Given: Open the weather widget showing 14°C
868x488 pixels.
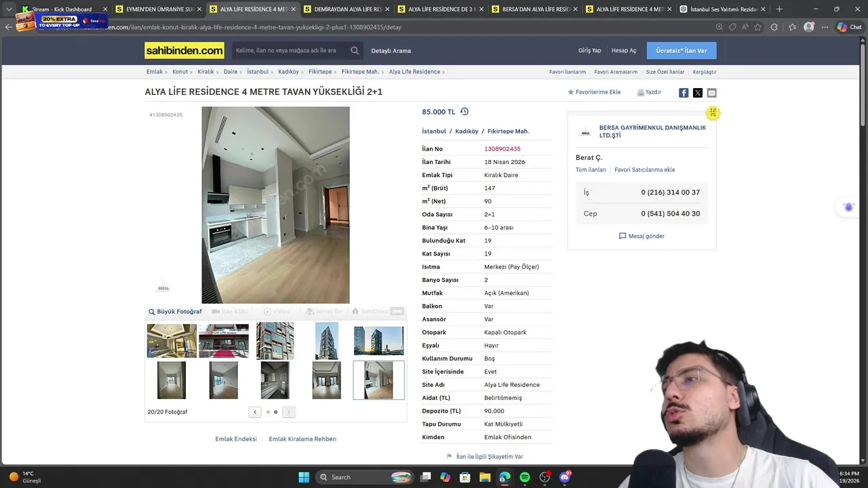Looking at the screenshot, I should pyautogui.click(x=25, y=477).
